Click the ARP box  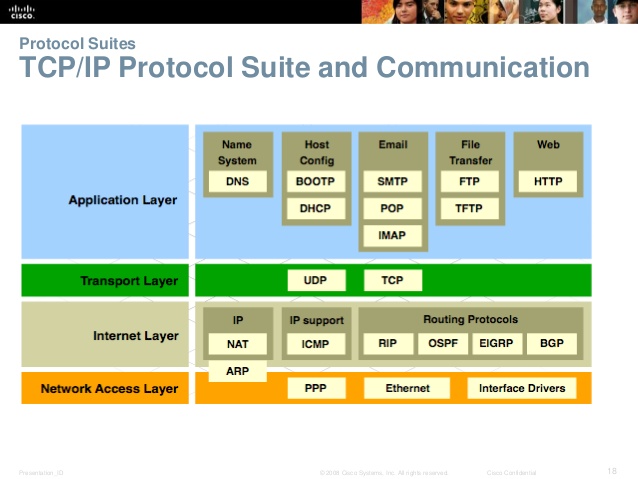pyautogui.click(x=238, y=371)
